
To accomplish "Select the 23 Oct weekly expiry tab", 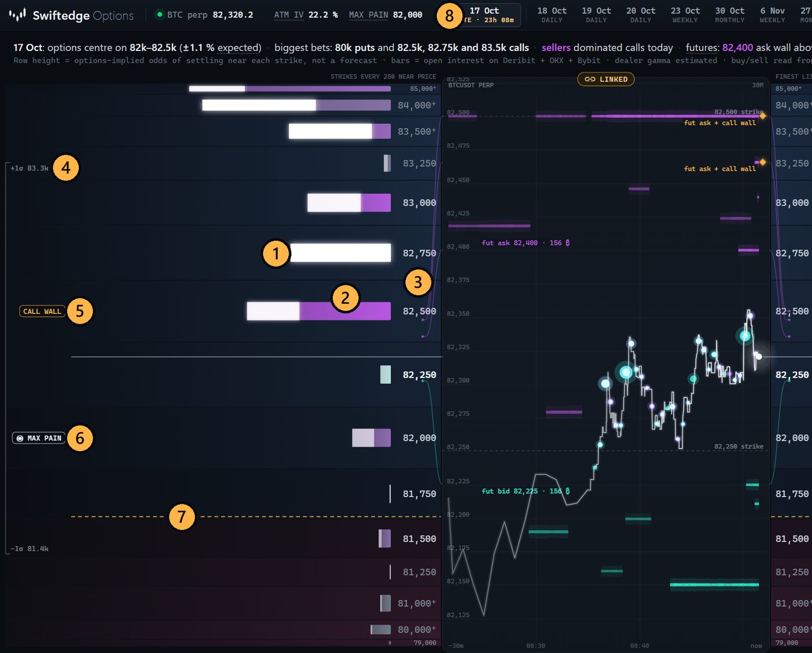I will click(685, 15).
